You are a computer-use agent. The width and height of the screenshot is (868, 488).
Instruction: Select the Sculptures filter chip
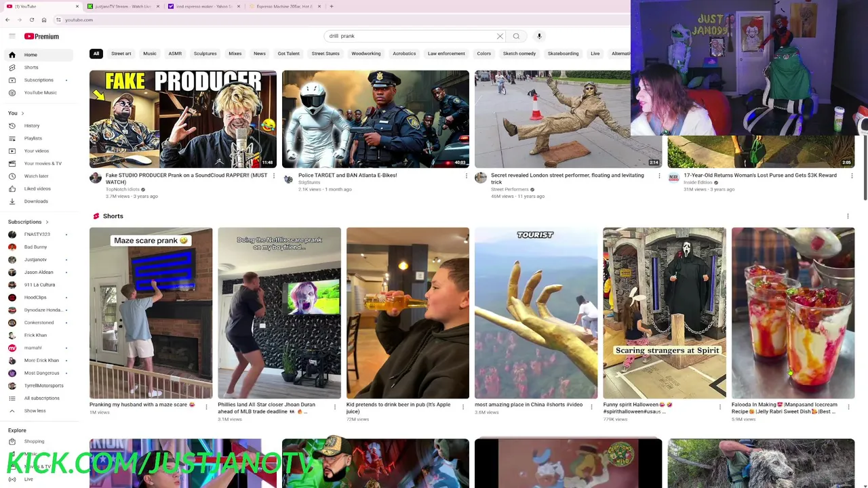205,54
